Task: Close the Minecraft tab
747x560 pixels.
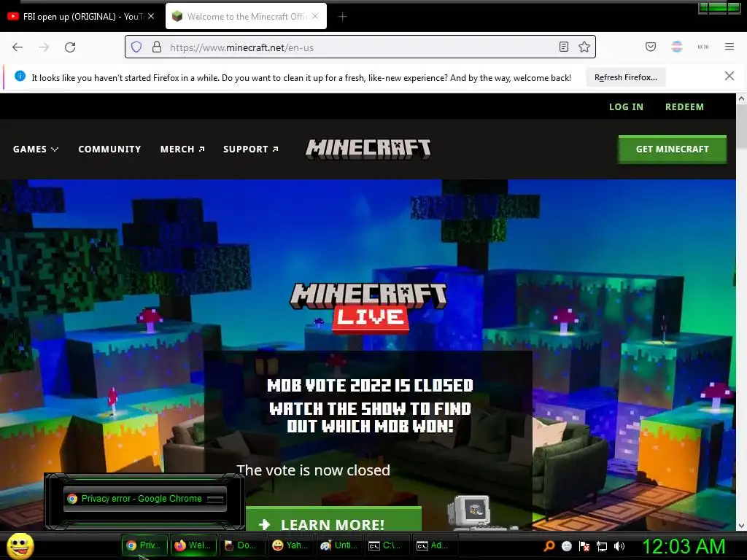Action: tap(315, 16)
